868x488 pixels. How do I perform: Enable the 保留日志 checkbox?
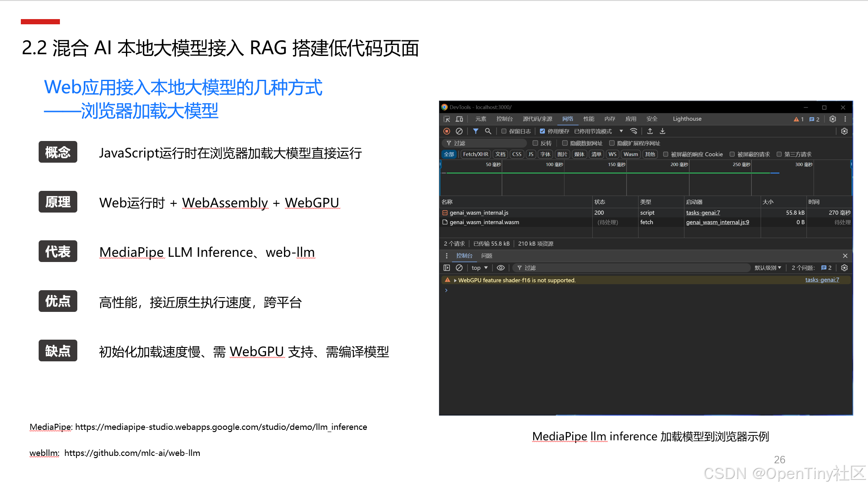pos(504,131)
